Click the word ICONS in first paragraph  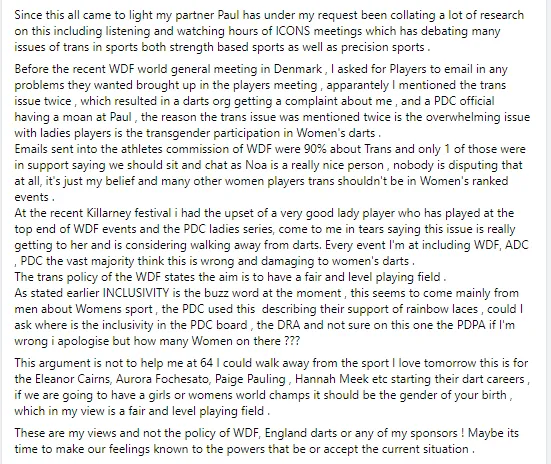pos(293,31)
